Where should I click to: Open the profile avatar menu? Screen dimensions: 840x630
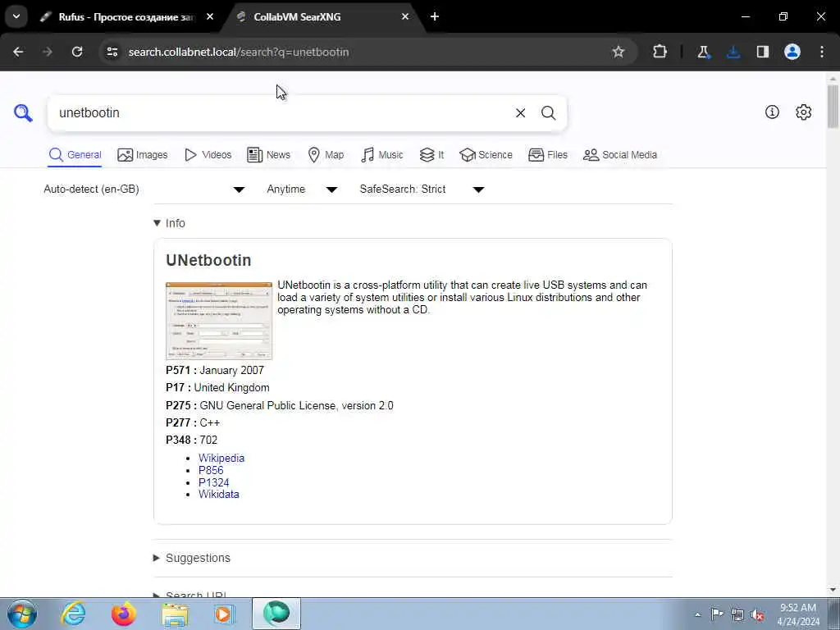tap(792, 52)
